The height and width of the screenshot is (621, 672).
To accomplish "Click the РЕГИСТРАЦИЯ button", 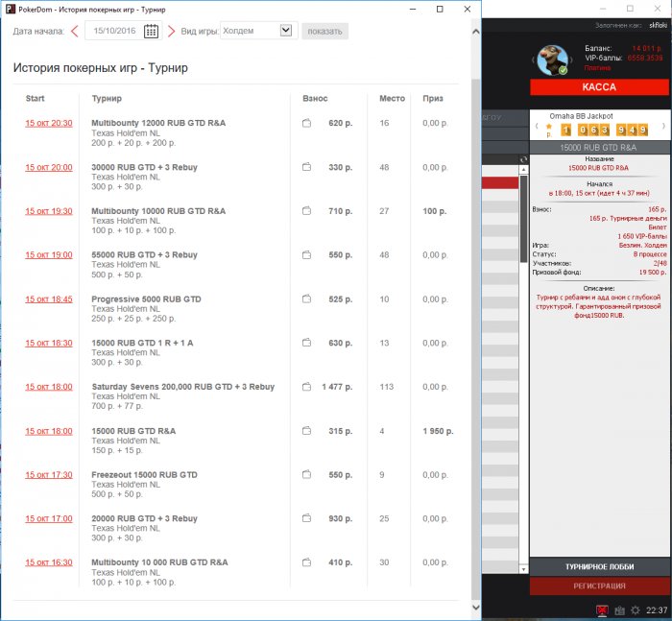I will tap(599, 585).
